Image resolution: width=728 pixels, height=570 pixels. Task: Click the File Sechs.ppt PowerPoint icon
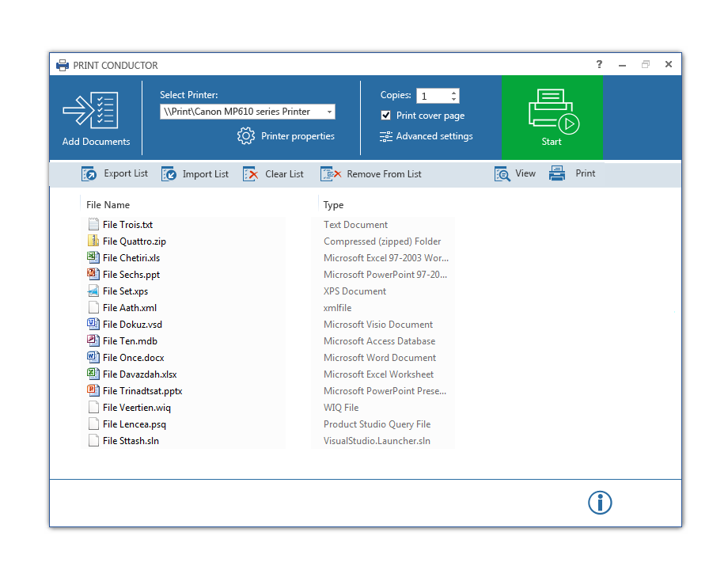(x=93, y=274)
